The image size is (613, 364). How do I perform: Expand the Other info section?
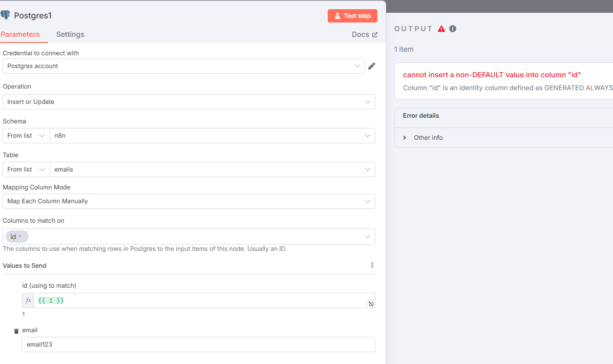[424, 138]
